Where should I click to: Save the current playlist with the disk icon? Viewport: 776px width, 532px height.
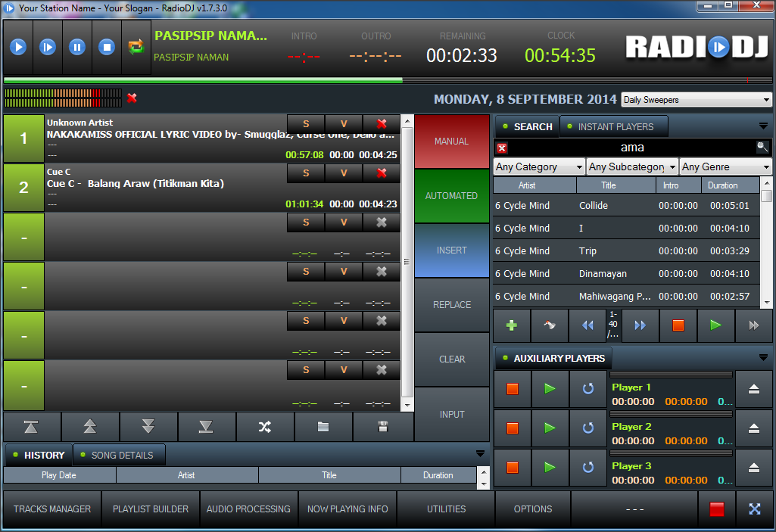(382, 427)
